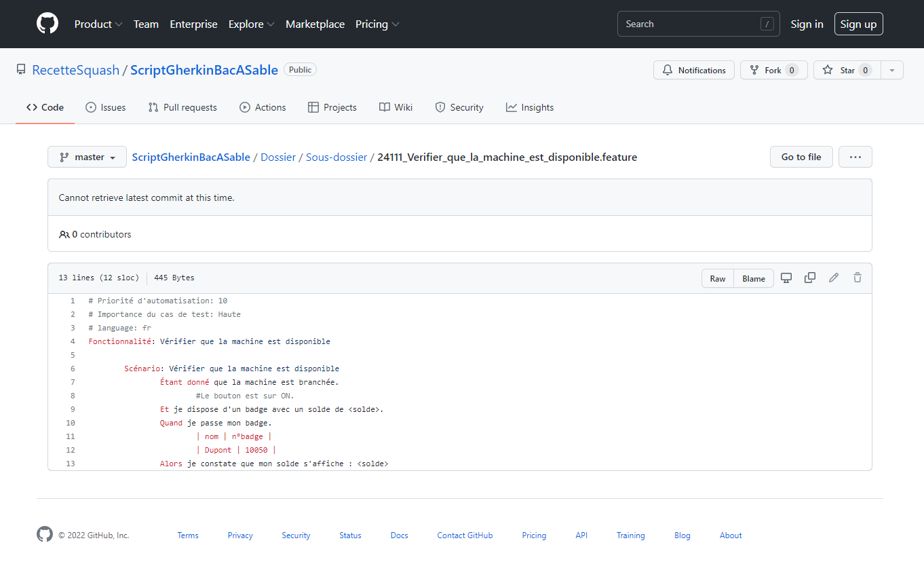Screen dimensions: 924x566
Task: View the file in Raw mode
Action: [x=717, y=278]
